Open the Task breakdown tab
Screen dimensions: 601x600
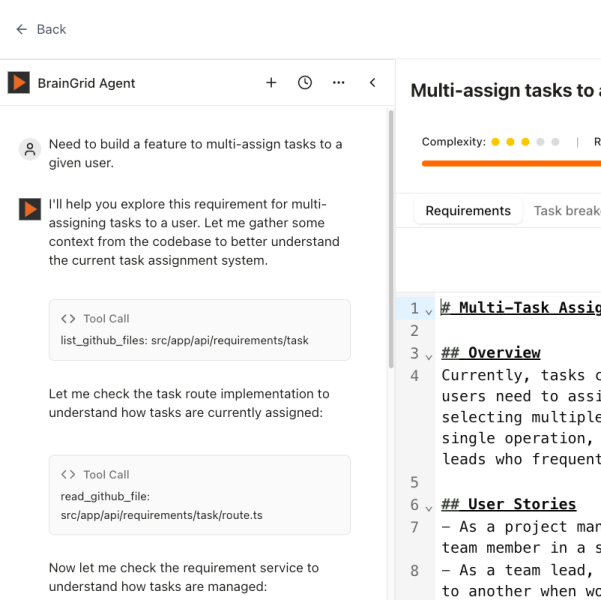pyautogui.click(x=566, y=211)
